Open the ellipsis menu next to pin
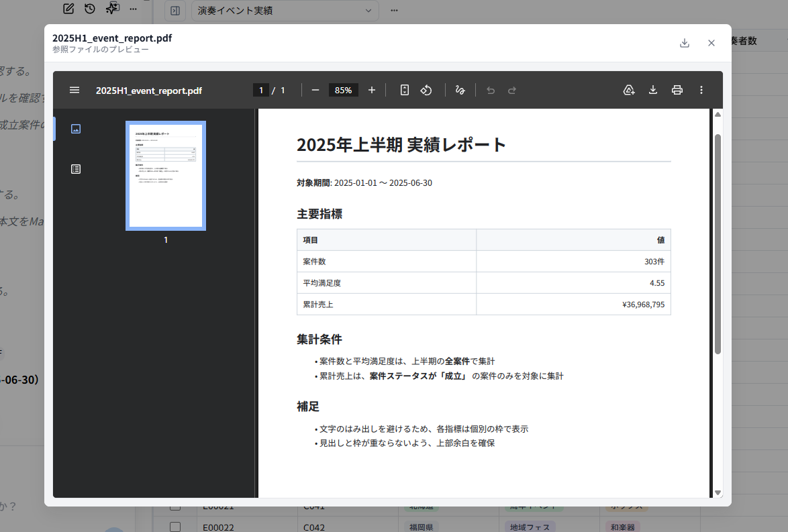Screen dimensions: 788x532 coord(133,9)
